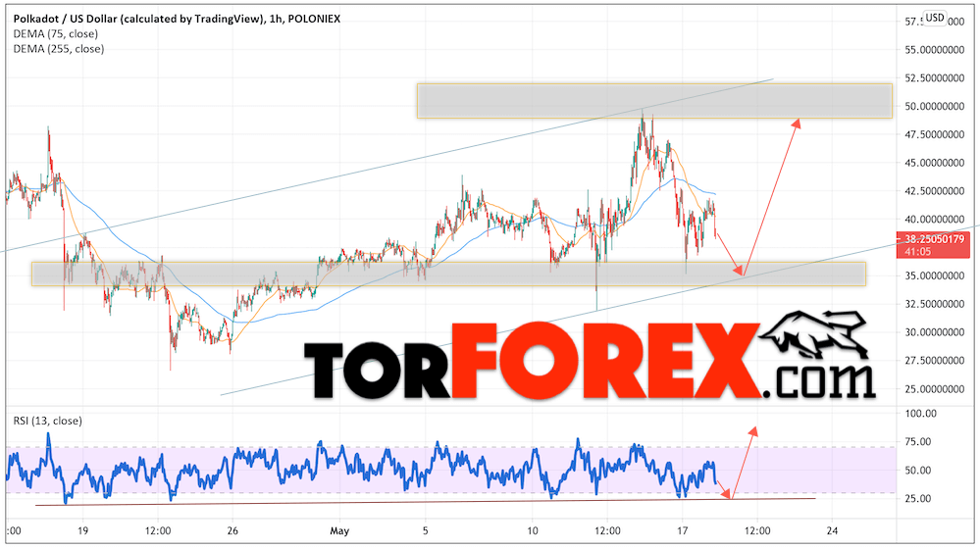This screenshot has height=549, width=980.
Task: Click the RSI 100.00 scale label
Action: coord(920,414)
